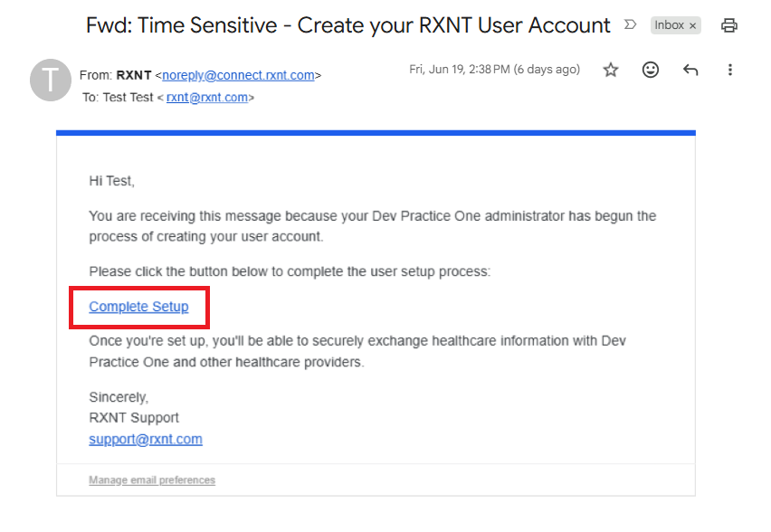Click 'Please click the button below' sentence
The width and height of the screenshot is (771, 532).
pos(290,271)
